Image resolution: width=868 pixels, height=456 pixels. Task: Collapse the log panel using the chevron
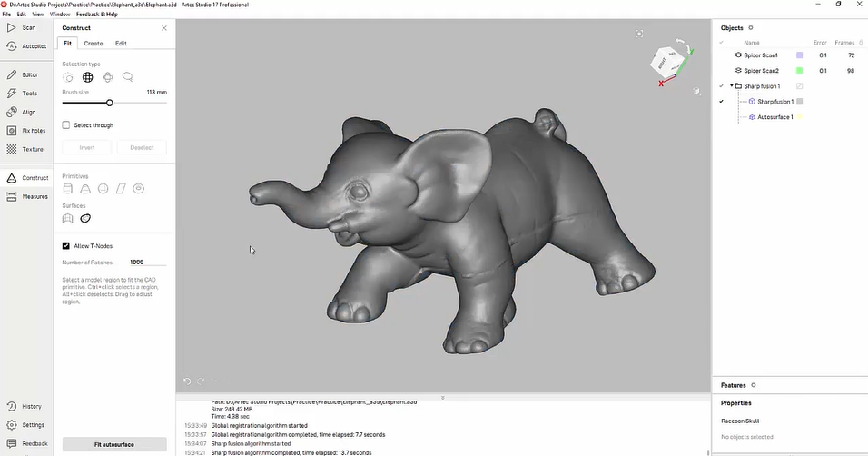[443, 398]
